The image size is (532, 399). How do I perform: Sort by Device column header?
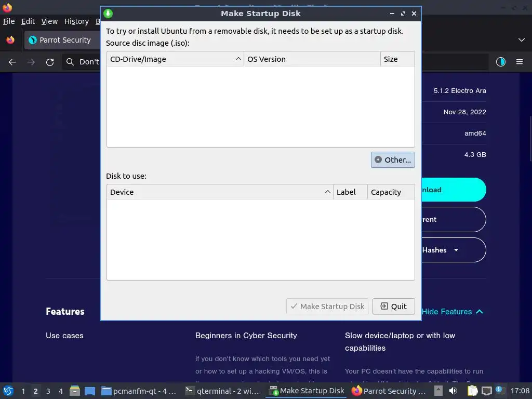click(x=220, y=192)
